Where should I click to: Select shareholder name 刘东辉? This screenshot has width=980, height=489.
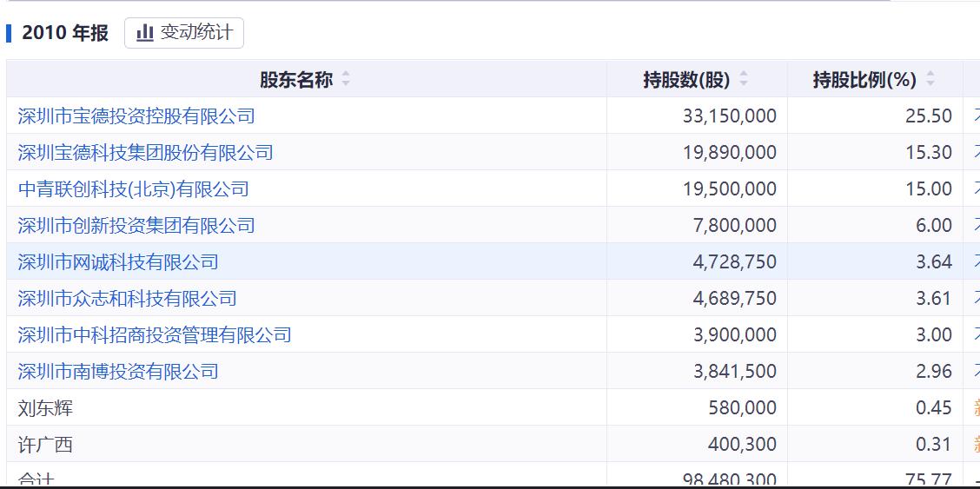[46, 408]
